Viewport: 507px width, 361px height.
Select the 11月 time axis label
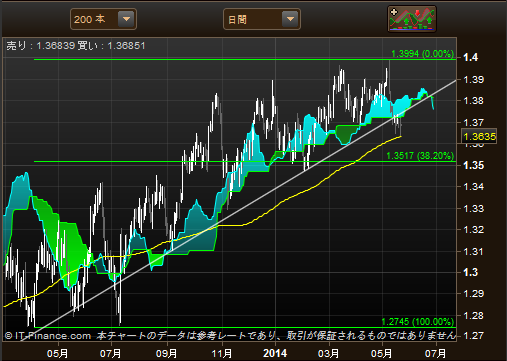222,353
